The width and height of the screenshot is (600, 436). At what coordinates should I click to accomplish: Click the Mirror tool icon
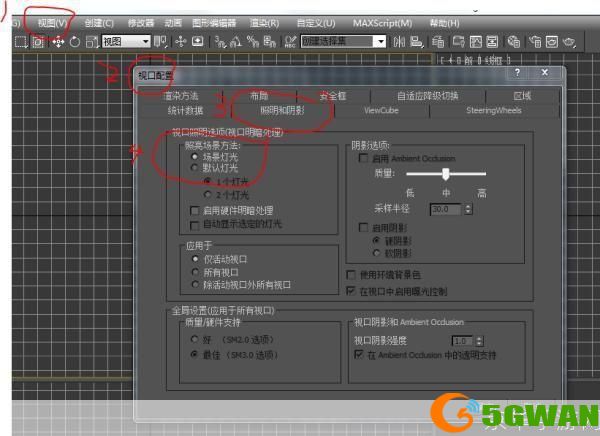point(399,41)
